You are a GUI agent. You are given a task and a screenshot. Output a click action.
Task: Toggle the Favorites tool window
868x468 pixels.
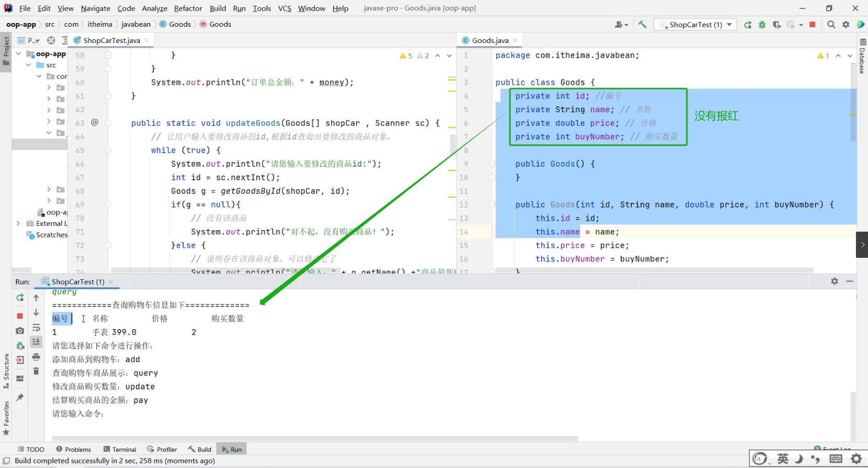tap(6, 418)
